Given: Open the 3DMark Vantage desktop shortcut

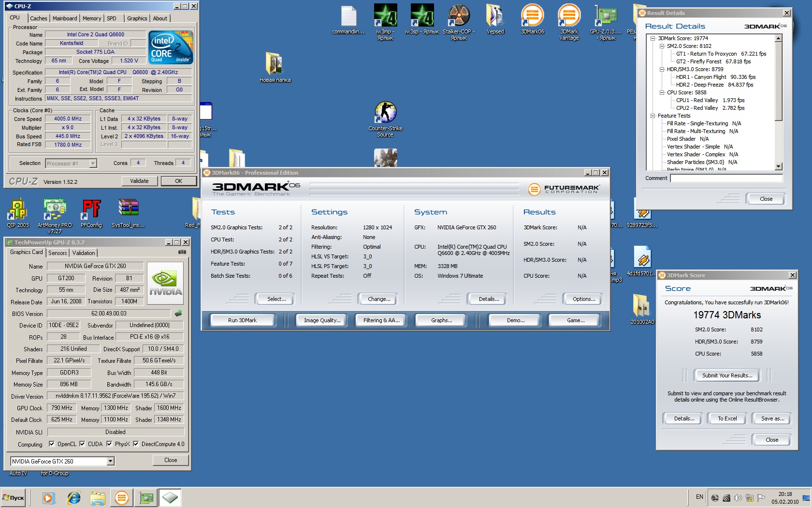Looking at the screenshot, I should pyautogui.click(x=569, y=22).
